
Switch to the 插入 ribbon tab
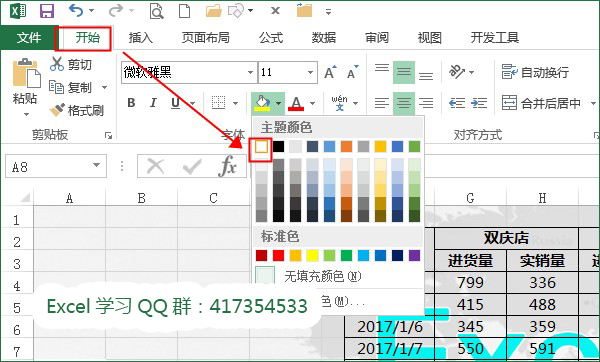(x=141, y=38)
